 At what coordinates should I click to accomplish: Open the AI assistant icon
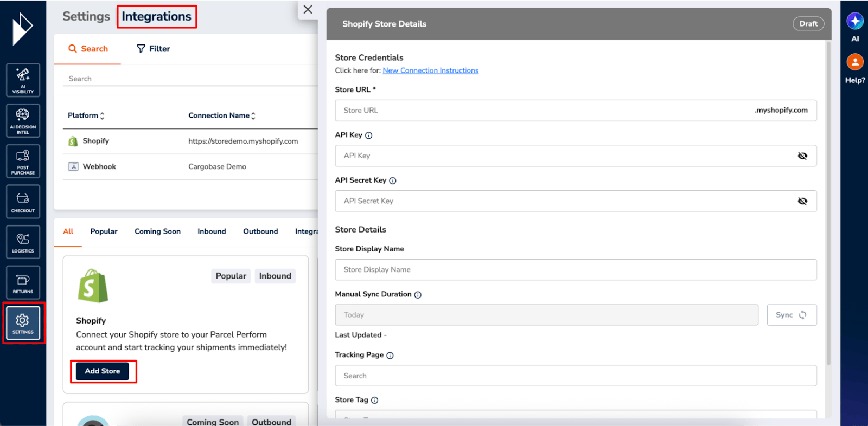[x=855, y=21]
